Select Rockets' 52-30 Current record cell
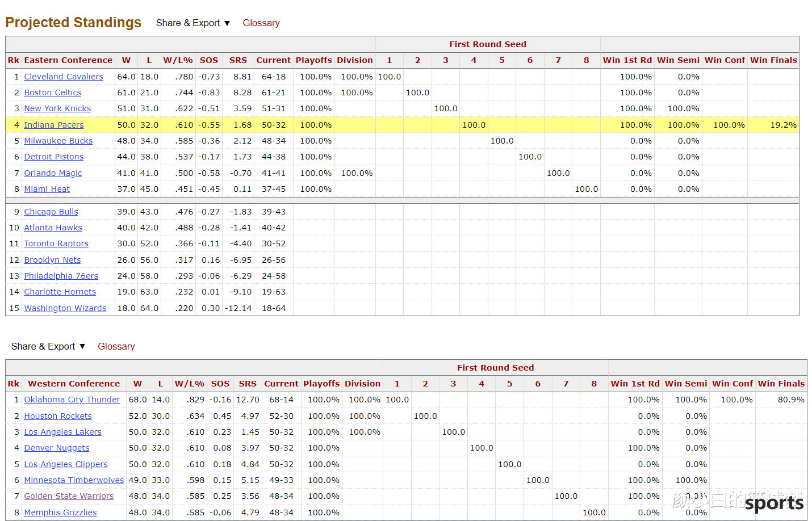This screenshot has width=812, height=521. (x=282, y=416)
